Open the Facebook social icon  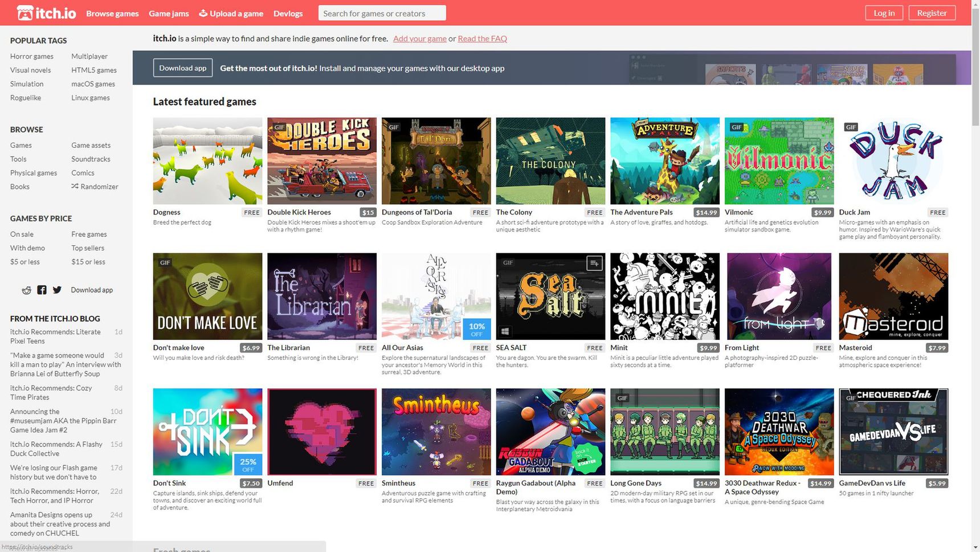point(42,290)
